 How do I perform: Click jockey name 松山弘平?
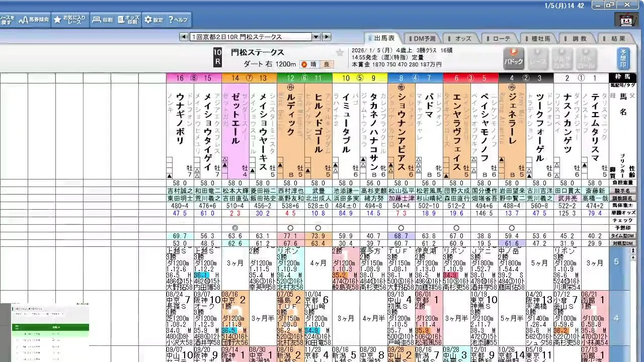pyautogui.click(x=401, y=191)
